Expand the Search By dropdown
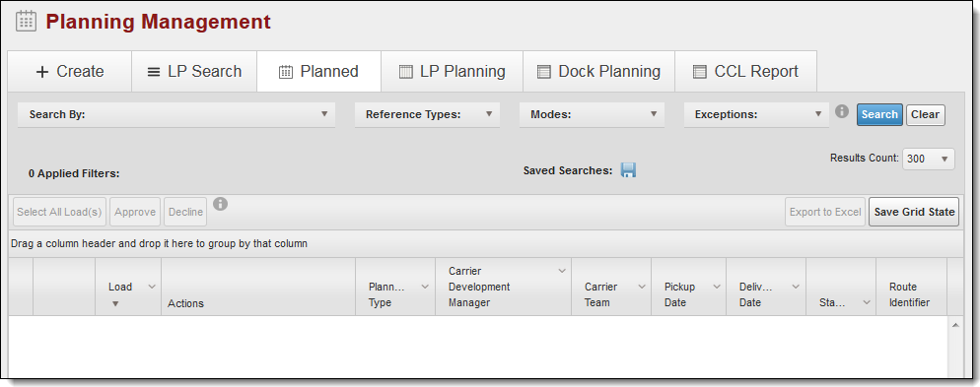Image resolution: width=980 pixels, height=387 pixels. coord(176,115)
